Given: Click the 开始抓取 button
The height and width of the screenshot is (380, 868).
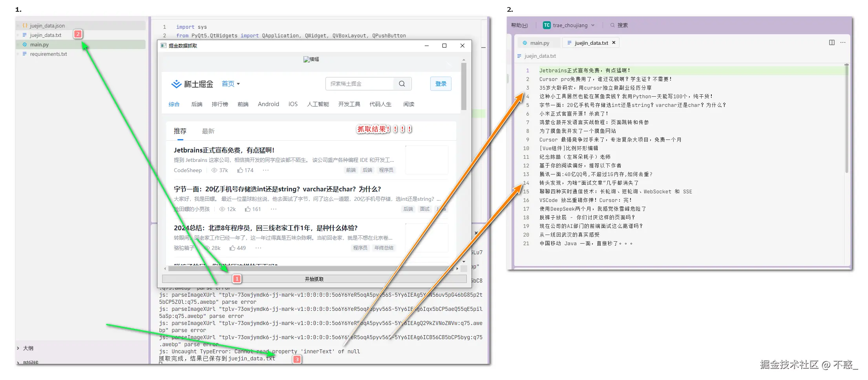Looking at the screenshot, I should (314, 279).
